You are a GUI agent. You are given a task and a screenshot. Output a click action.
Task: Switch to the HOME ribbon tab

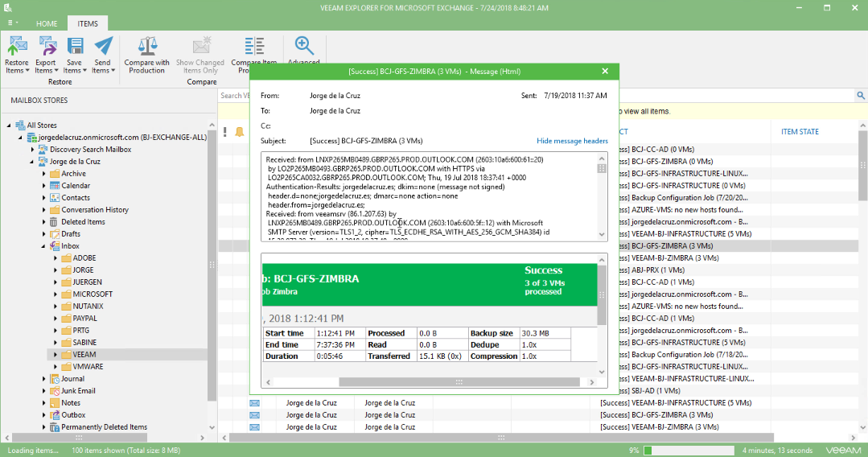pyautogui.click(x=47, y=24)
